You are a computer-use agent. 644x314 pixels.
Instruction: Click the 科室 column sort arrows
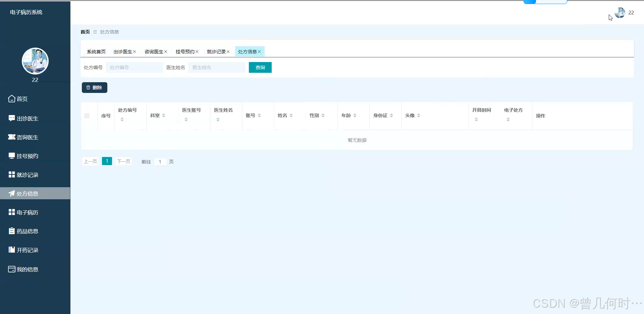[x=164, y=115]
